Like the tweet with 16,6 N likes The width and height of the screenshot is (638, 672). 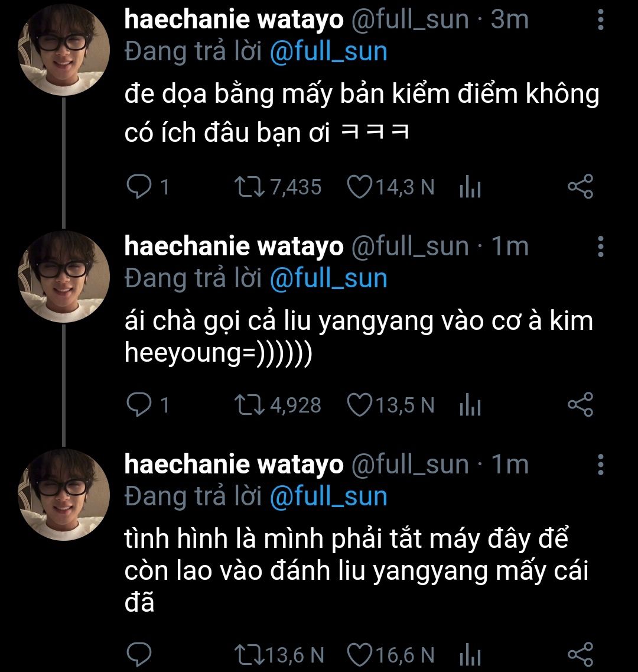tap(357, 654)
